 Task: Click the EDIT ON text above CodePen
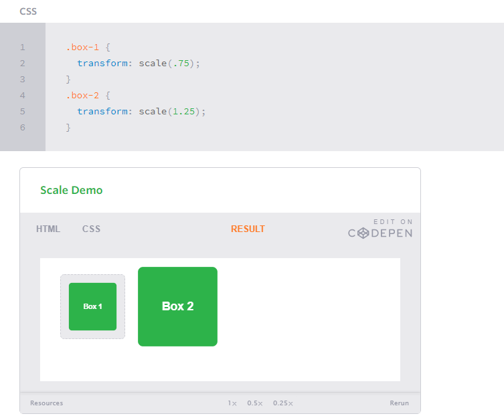coord(393,221)
